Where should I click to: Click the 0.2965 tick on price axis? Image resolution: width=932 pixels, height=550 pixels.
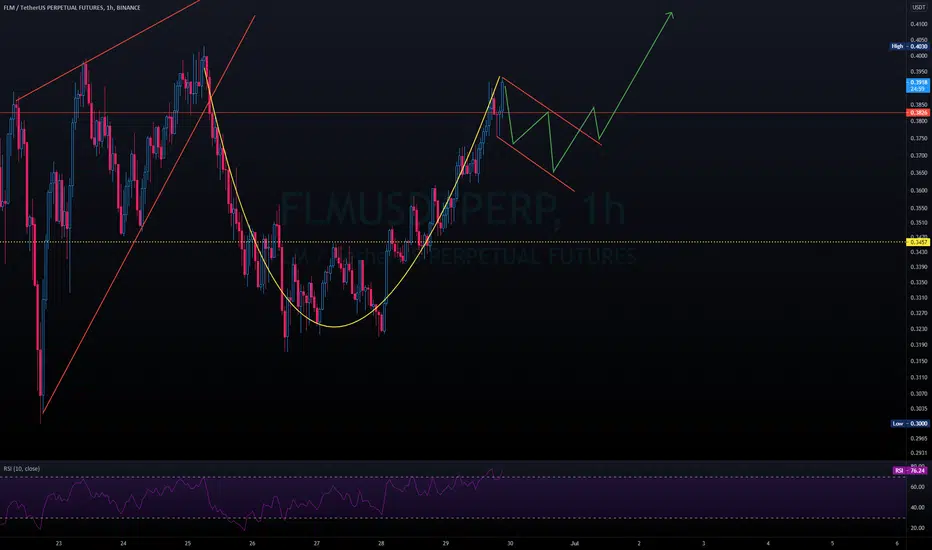pyautogui.click(x=919, y=438)
